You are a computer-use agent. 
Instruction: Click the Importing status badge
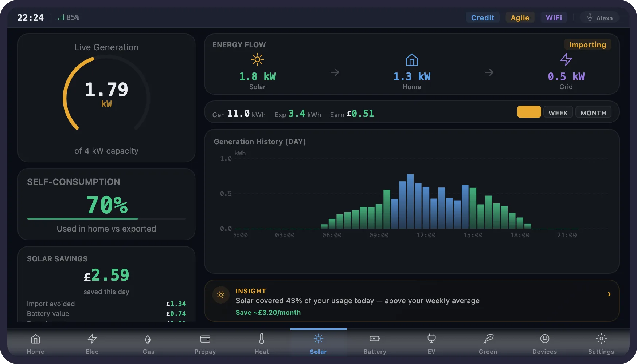click(x=587, y=44)
